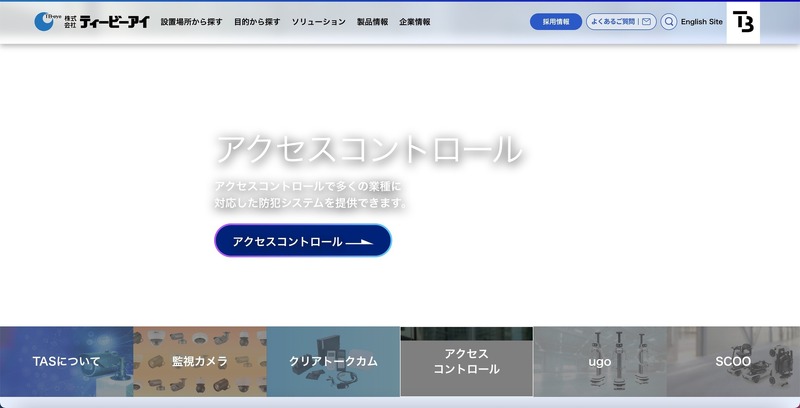Click the TB square logo badge
This screenshot has width=800, height=408.
[x=743, y=22]
